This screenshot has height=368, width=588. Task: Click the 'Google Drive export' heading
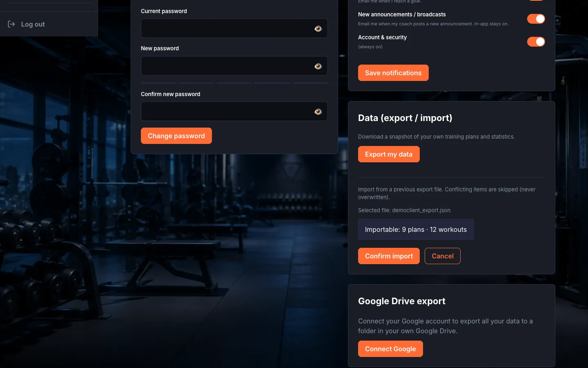pos(402,301)
